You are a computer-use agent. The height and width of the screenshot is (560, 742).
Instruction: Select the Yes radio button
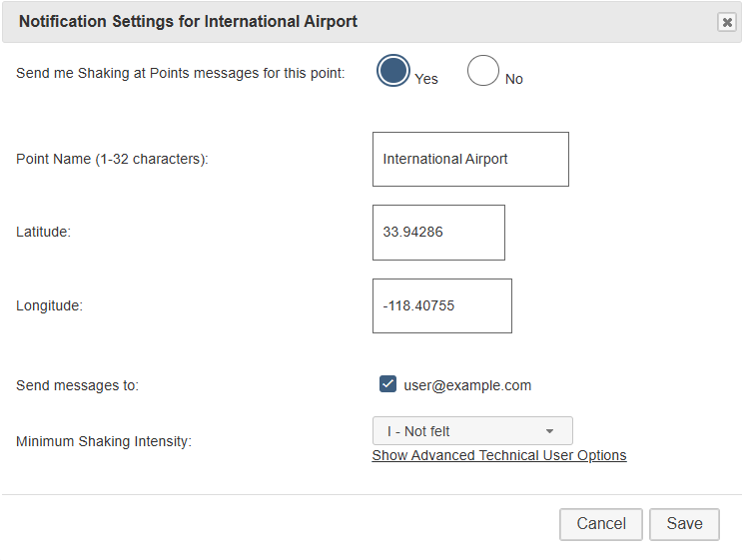point(393,71)
